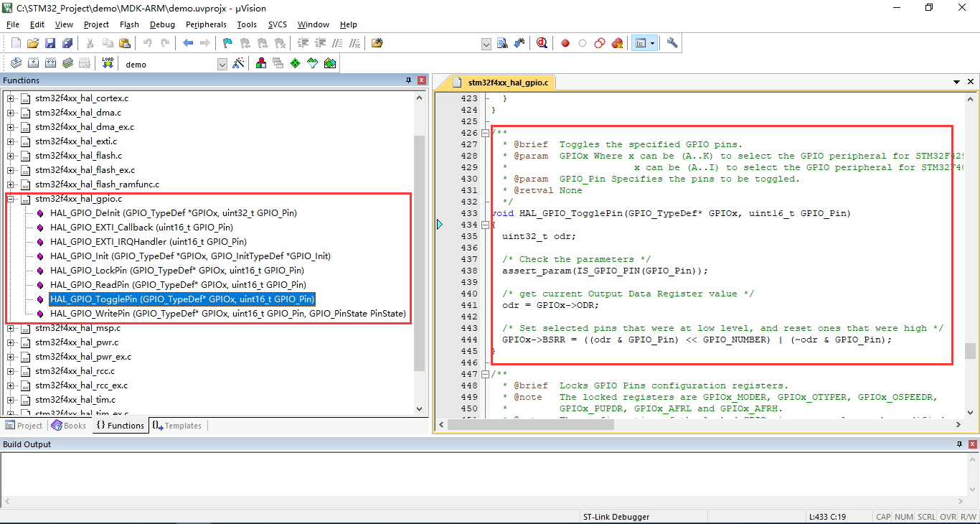Switch to the Templates tab

(176, 426)
